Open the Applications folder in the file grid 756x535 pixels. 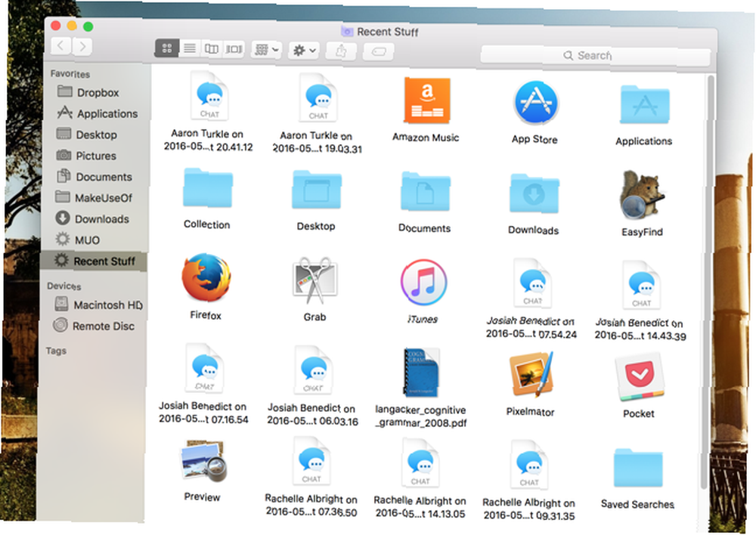[x=645, y=105]
